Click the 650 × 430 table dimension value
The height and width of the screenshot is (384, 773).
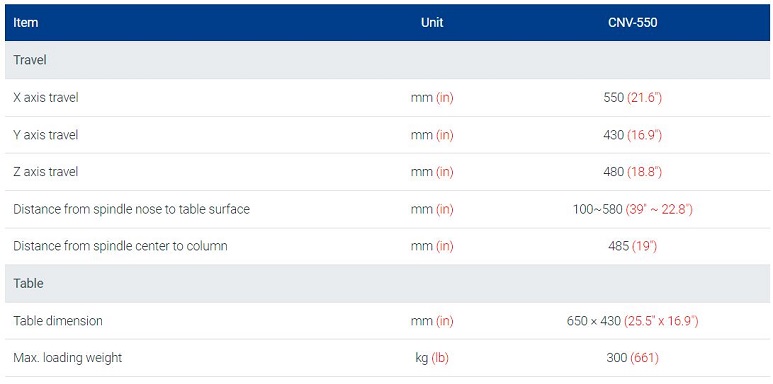(632, 321)
